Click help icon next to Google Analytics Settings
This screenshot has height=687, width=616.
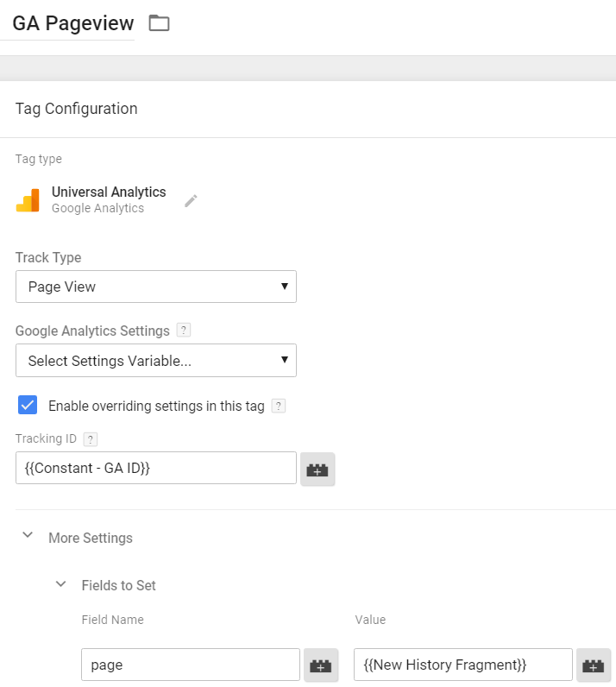(183, 330)
